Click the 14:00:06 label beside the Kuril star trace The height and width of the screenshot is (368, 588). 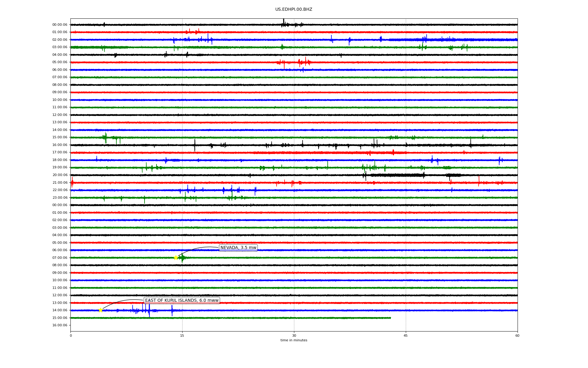(60, 310)
